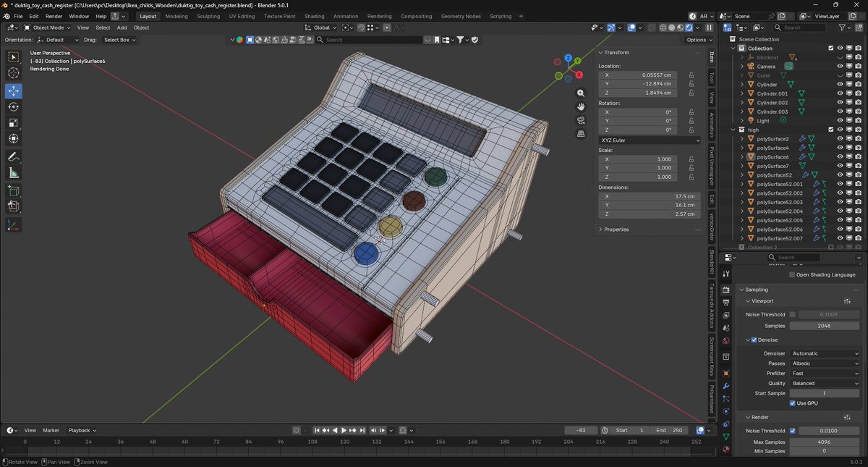The height and width of the screenshot is (467, 868).
Task: Open the Object properties tab icon
Action: click(726, 374)
